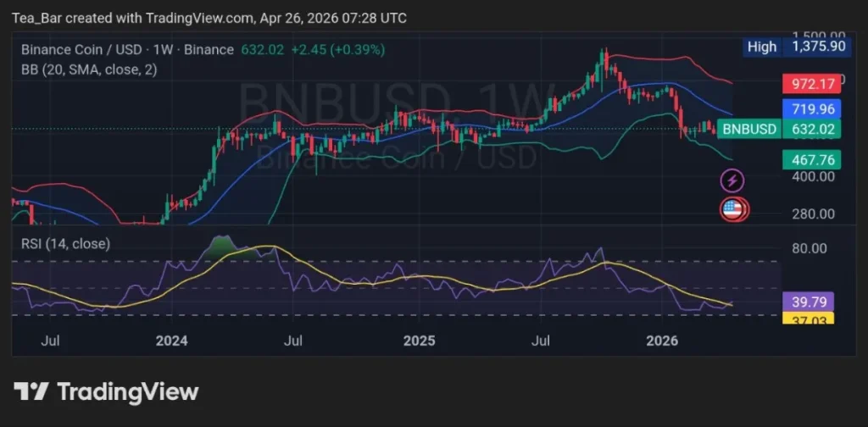The image size is (868, 427).
Task: Select the purple 39.79 RSI value label
Action: [809, 302]
